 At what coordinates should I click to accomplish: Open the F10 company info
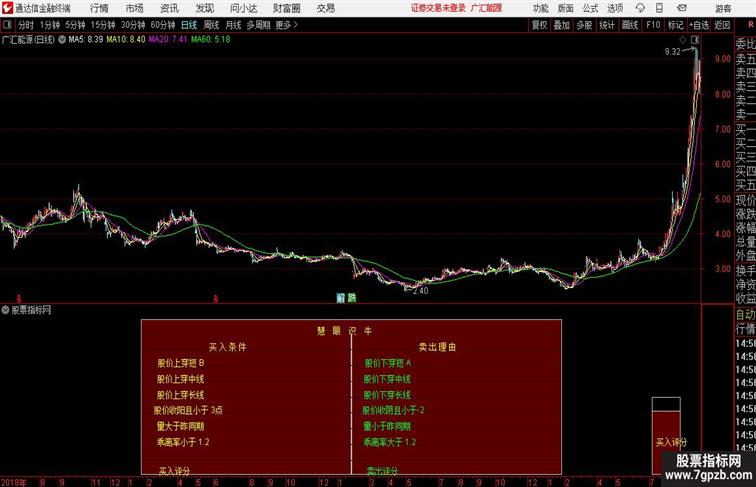point(653,25)
